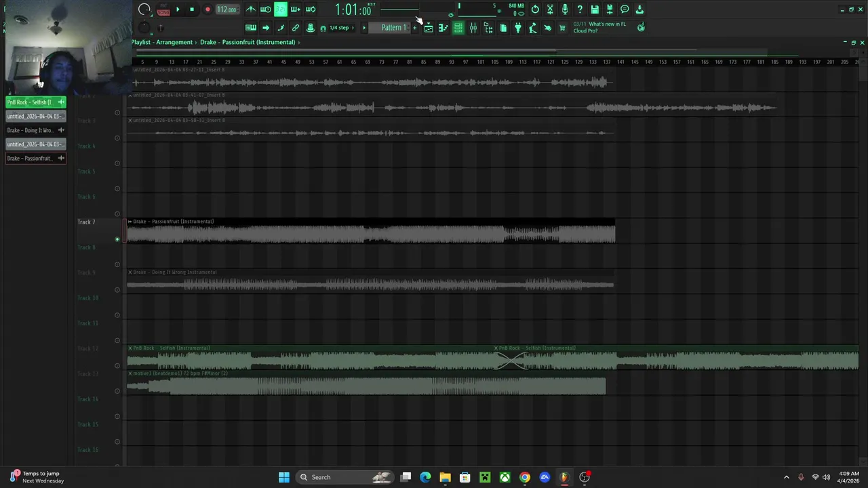Expand the arrow left of Pattern 1
The width and height of the screenshot is (868, 488).
[x=364, y=28]
